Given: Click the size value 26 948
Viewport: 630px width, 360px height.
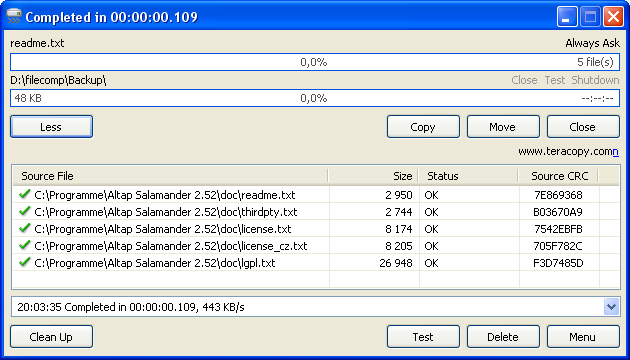Looking at the screenshot, I should tap(396, 263).
